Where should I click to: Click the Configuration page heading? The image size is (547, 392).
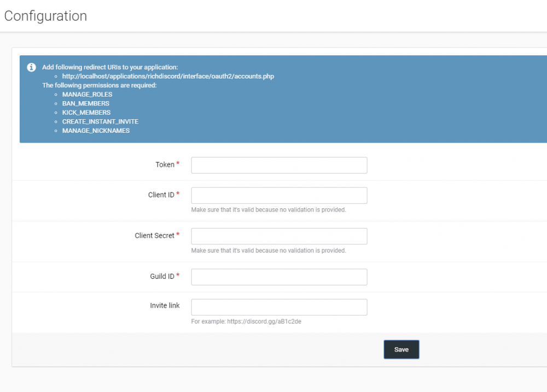(45, 16)
